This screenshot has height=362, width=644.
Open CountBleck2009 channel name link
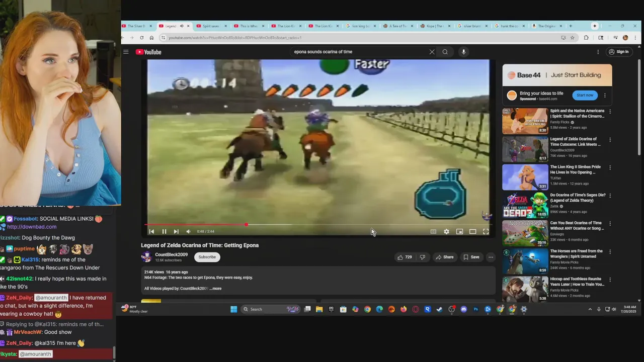click(172, 254)
